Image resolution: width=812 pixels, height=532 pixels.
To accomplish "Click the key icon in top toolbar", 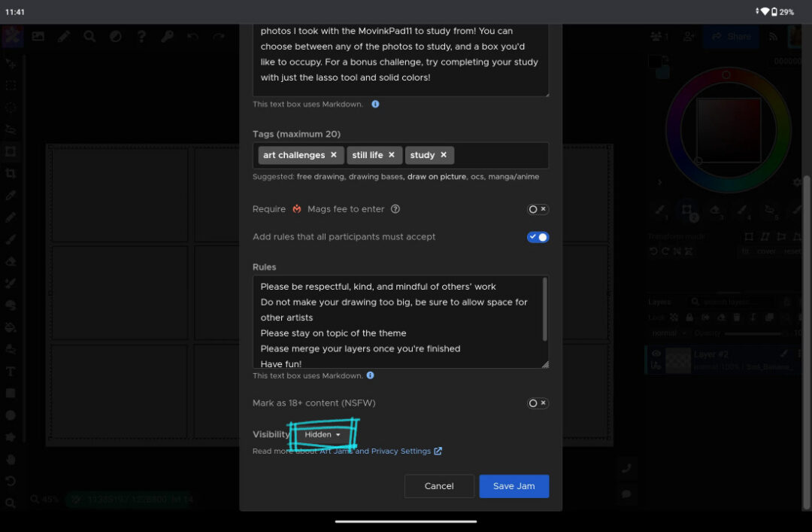I will click(167, 36).
